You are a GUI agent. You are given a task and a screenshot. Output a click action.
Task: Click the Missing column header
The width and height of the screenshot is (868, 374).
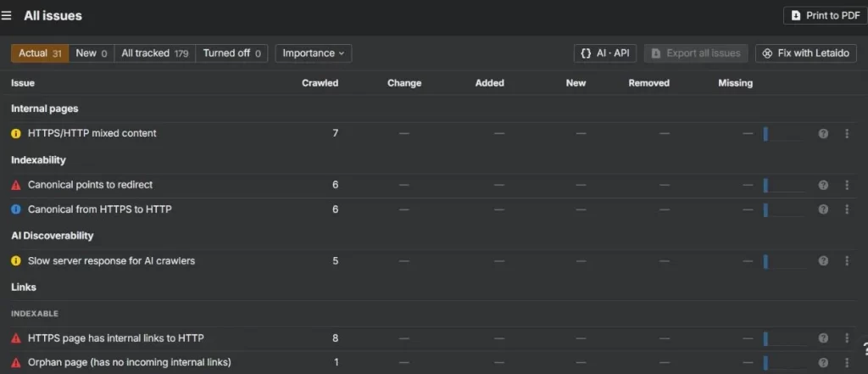(x=735, y=83)
